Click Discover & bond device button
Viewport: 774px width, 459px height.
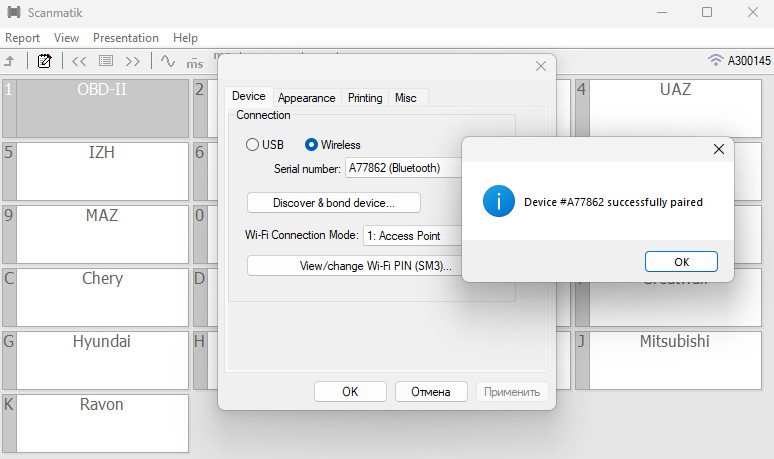coord(333,203)
